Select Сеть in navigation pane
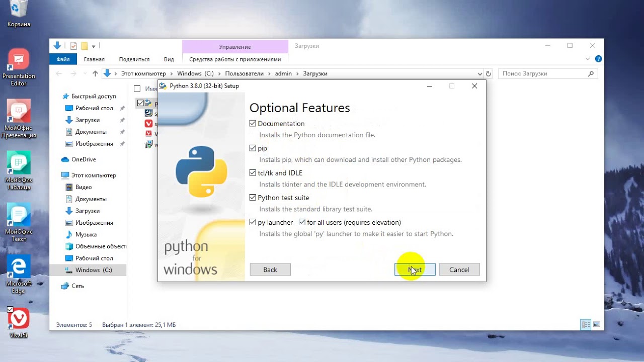Image resolution: width=644 pixels, height=362 pixels. (x=73, y=286)
